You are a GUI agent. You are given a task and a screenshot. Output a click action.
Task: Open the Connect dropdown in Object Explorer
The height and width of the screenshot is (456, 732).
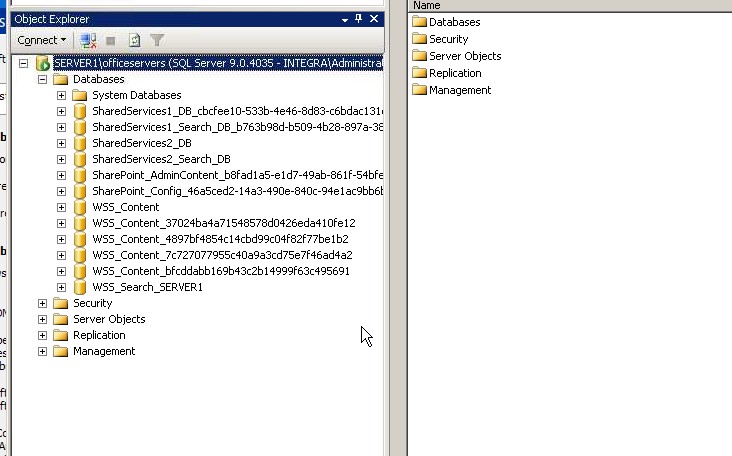(42, 40)
